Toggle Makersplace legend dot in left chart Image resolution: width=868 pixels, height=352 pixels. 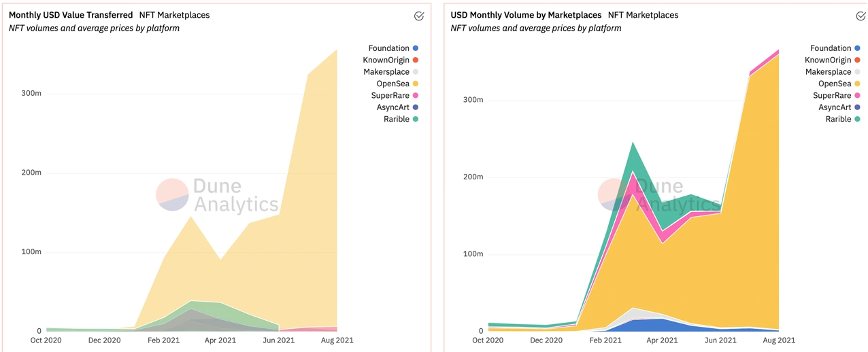[x=416, y=72]
